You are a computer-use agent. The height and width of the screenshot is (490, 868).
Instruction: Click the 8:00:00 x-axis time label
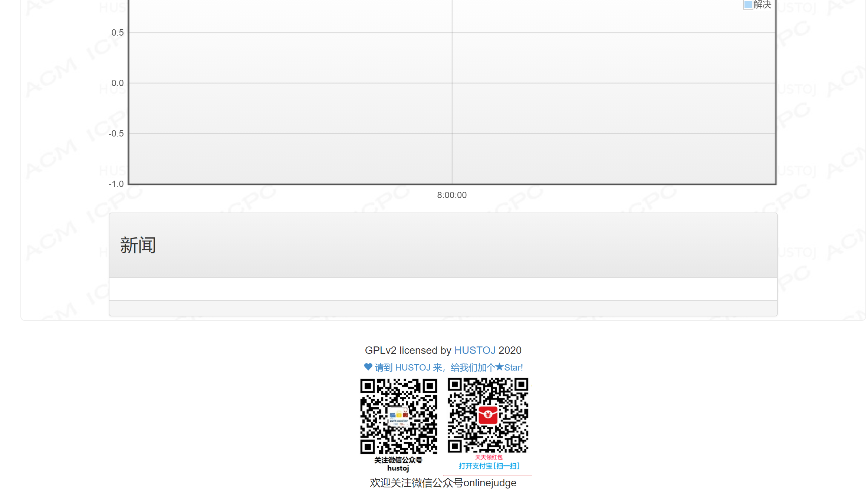(452, 195)
